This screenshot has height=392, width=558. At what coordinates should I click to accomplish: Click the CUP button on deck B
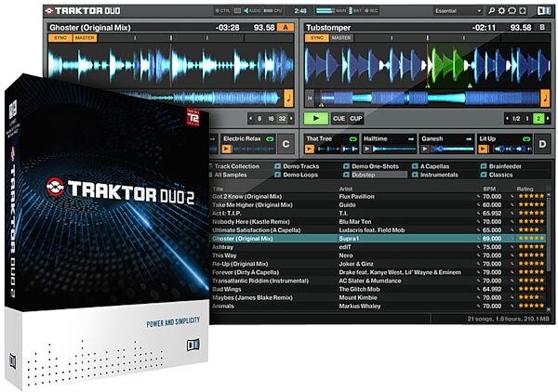click(355, 119)
